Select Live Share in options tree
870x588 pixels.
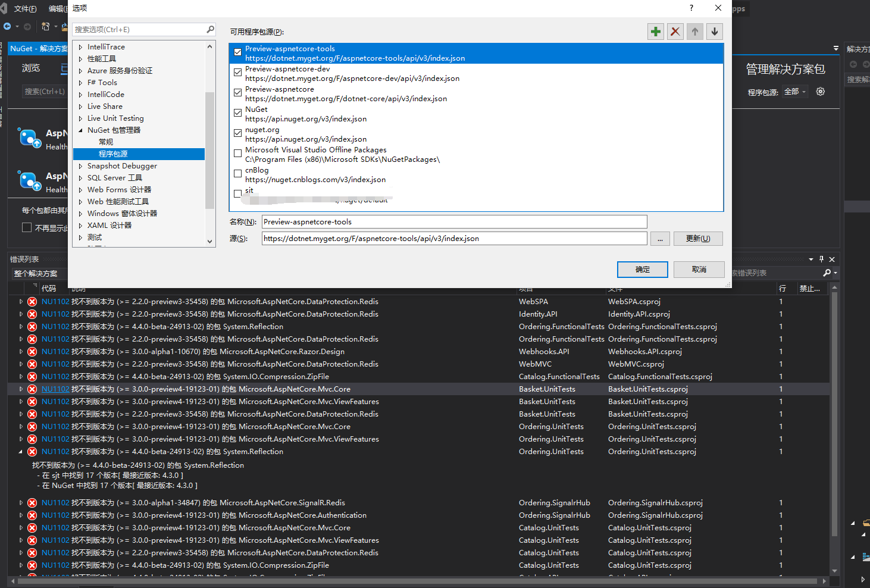coord(105,107)
